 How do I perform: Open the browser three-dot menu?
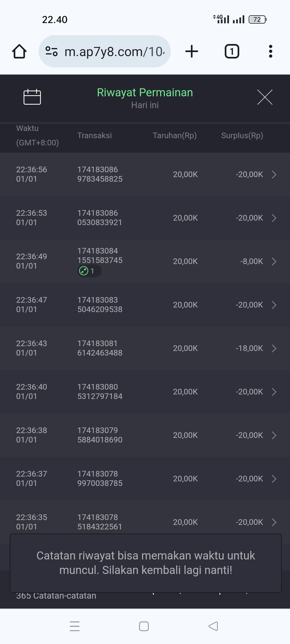point(270,51)
